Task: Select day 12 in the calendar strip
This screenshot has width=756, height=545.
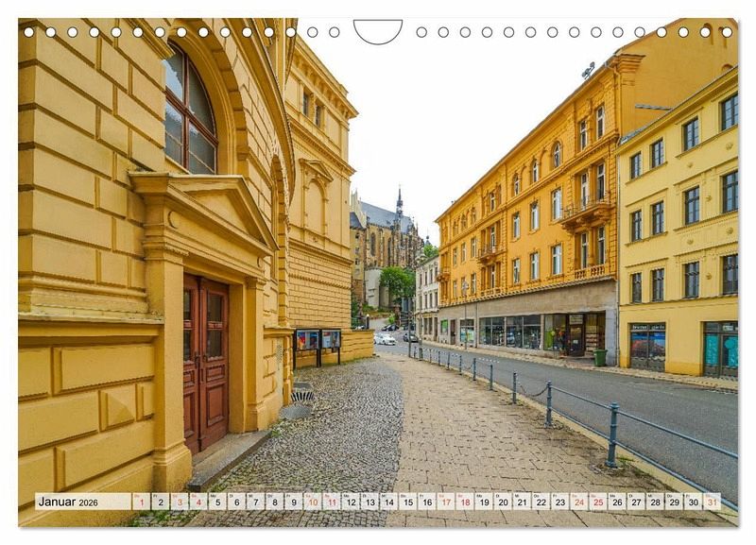Action: coord(351,502)
